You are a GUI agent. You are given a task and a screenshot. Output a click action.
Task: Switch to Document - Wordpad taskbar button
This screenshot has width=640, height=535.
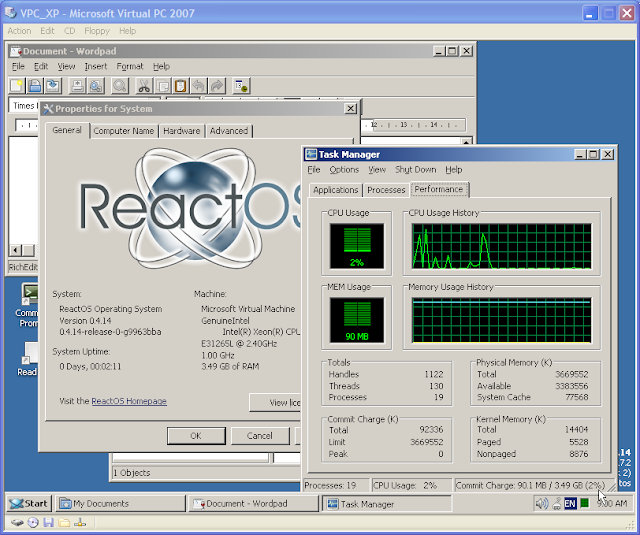[x=253, y=504]
